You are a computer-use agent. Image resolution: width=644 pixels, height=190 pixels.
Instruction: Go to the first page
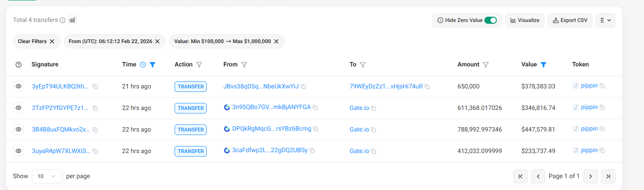521,176
